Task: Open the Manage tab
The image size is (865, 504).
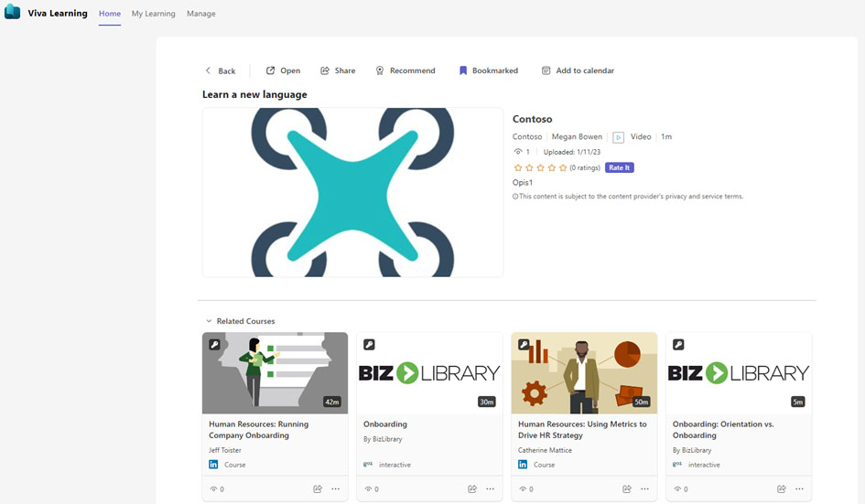Action: coord(200,14)
